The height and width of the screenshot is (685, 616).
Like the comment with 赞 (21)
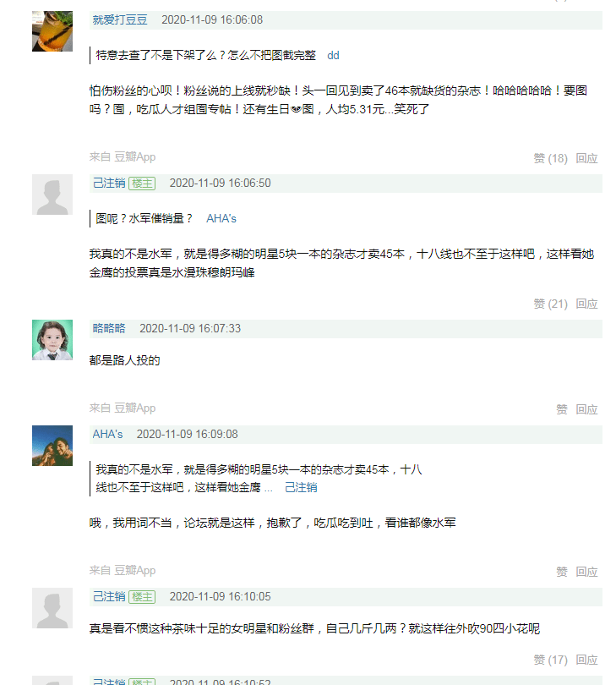tap(551, 304)
